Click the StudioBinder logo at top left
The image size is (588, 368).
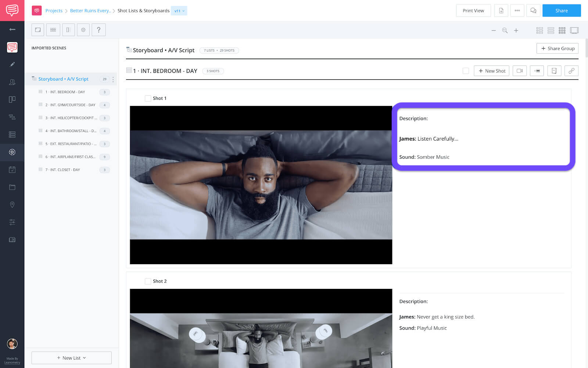coord(12,10)
